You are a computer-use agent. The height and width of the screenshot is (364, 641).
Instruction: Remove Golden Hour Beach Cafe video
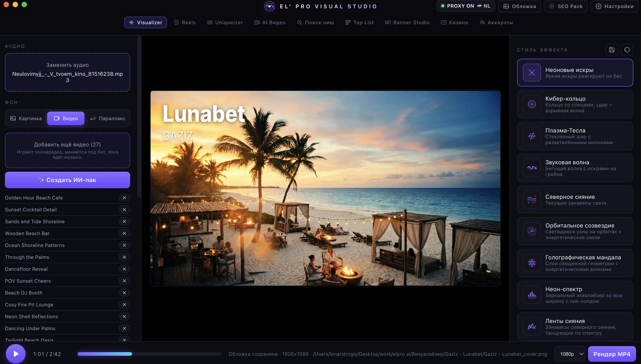coord(124,198)
